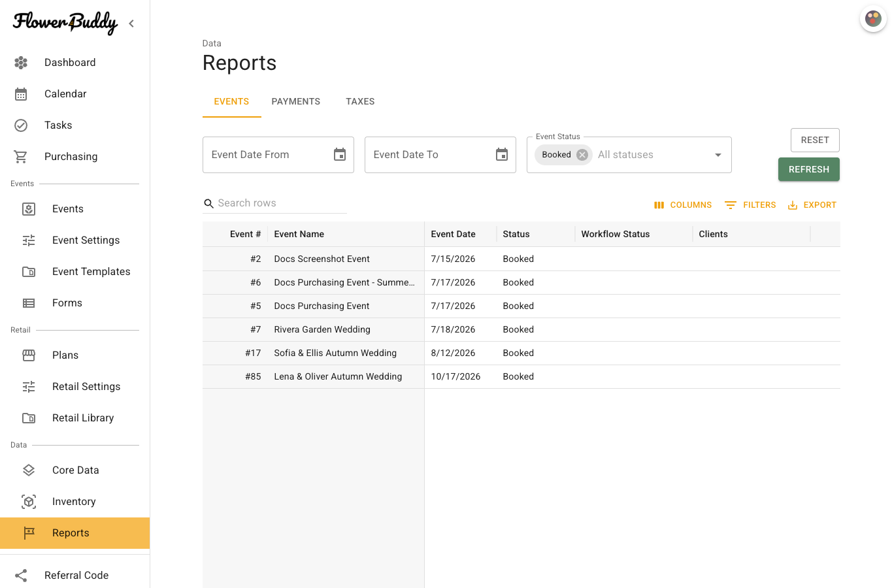Select the Docs Screenshot Event row
This screenshot has width=892, height=588.
pos(521,259)
